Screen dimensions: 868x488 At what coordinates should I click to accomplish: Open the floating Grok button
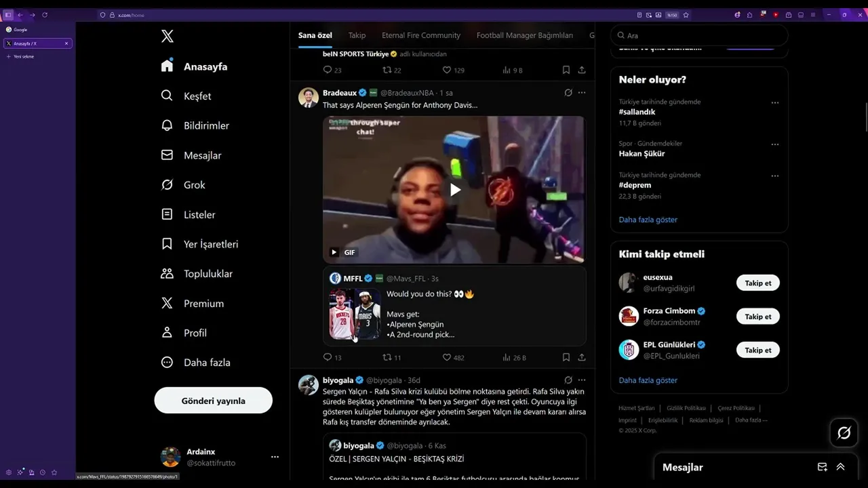coord(844,432)
